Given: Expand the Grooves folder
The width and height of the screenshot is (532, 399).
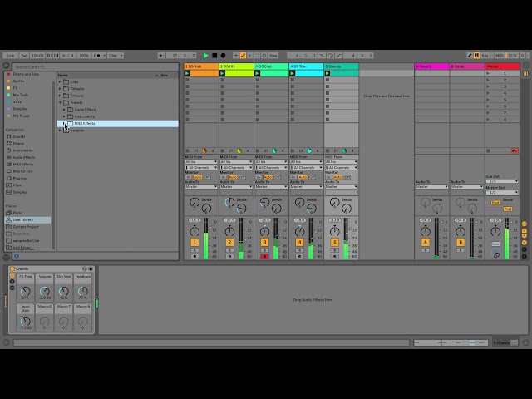Looking at the screenshot, I should 60,96.
